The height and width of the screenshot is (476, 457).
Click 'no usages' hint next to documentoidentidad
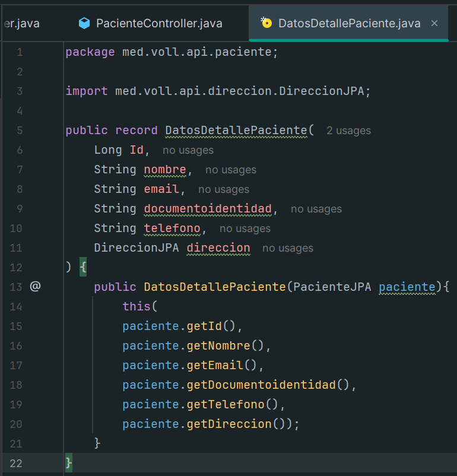[x=316, y=209]
